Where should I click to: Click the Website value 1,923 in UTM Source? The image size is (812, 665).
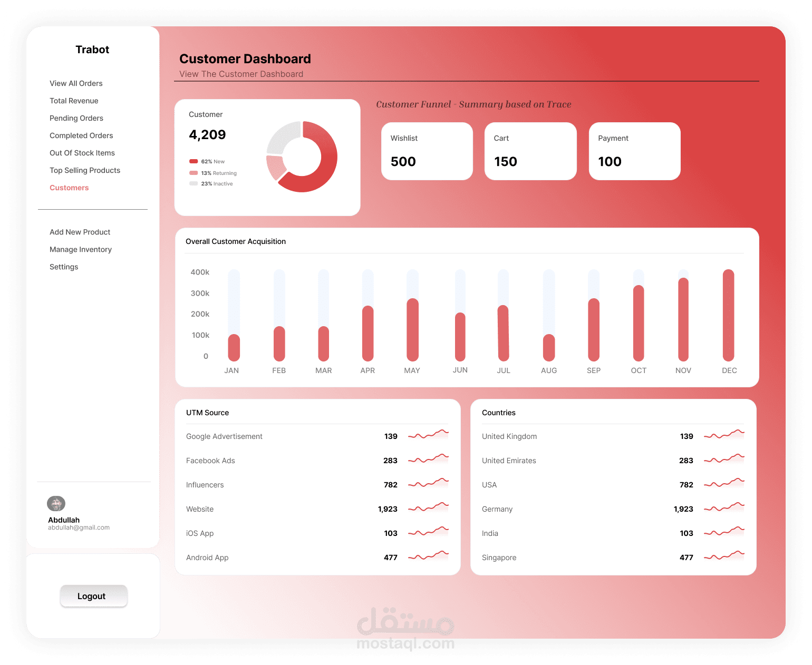pyautogui.click(x=388, y=509)
